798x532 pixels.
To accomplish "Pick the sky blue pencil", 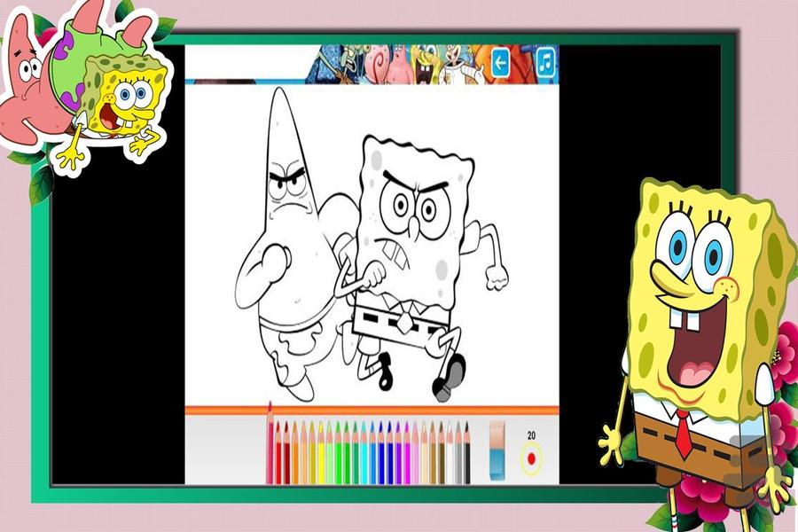I will 373,453.
